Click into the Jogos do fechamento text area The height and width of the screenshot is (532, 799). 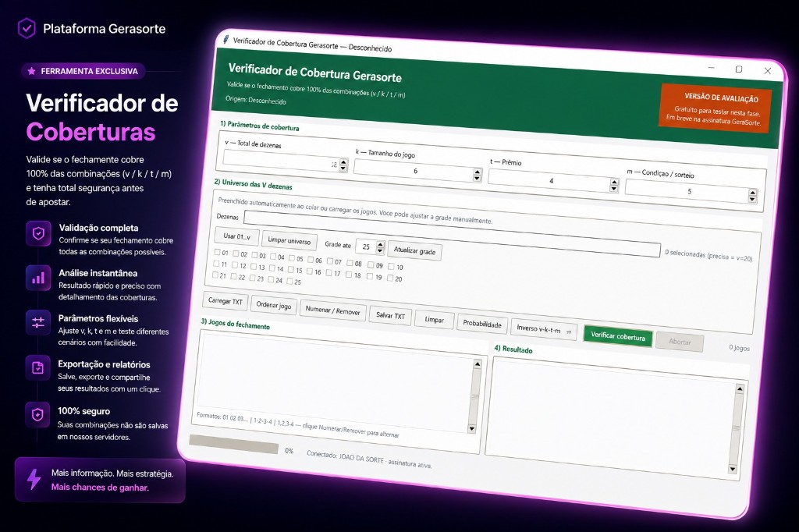click(334, 380)
